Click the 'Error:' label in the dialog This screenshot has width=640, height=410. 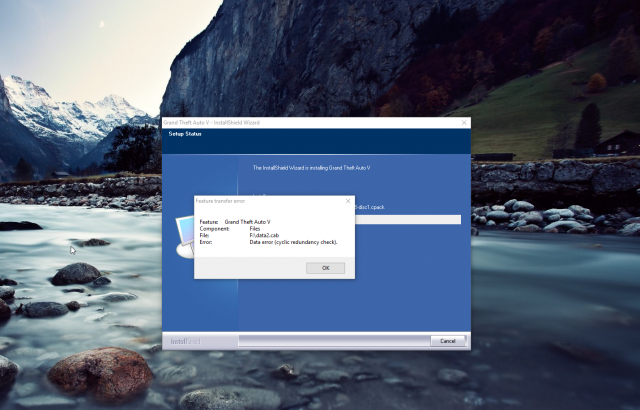tap(206, 242)
